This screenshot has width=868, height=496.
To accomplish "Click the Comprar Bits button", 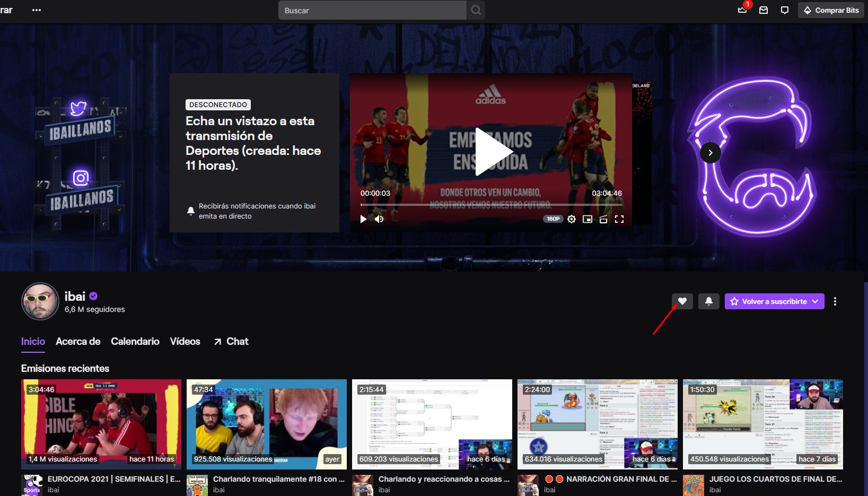I will 831,10.
